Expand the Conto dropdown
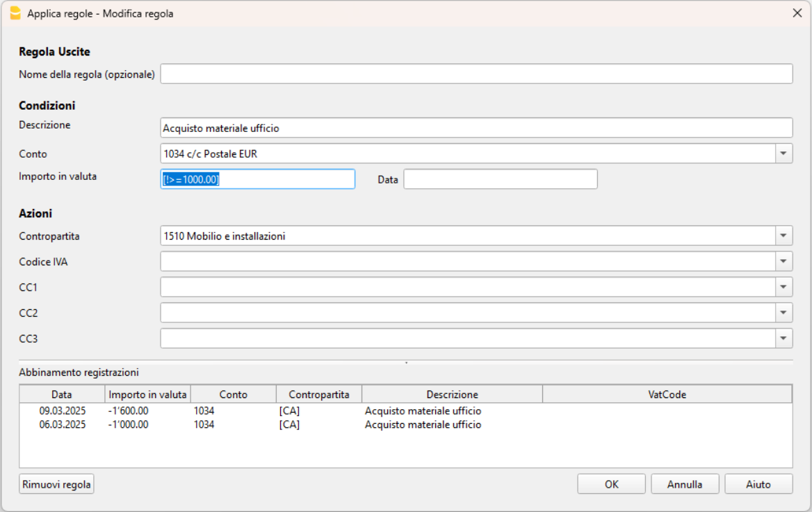This screenshot has height=512, width=812. pyautogui.click(x=784, y=154)
